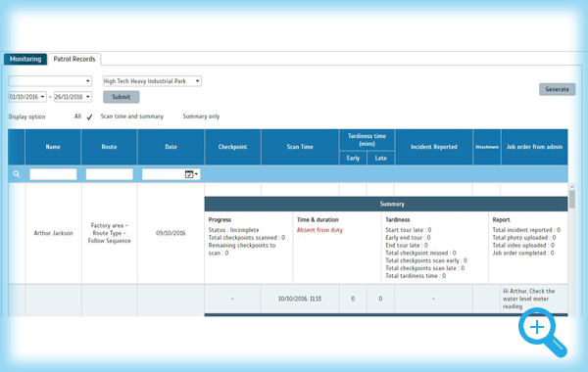Click the table's vertical scrollbar thumb
The height and width of the screenshot is (372, 588).
click(572, 199)
